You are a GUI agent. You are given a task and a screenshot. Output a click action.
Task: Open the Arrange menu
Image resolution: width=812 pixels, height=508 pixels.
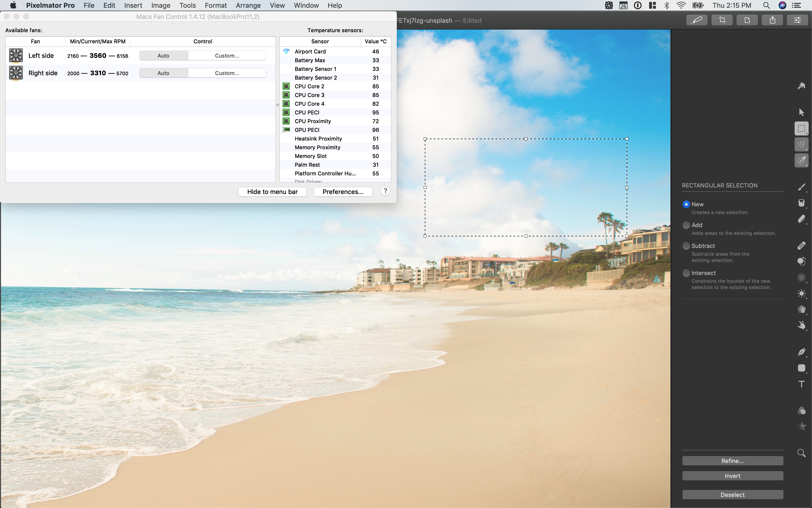coord(248,5)
